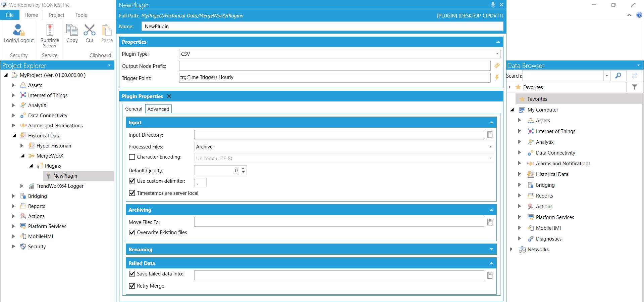Click the custom delimiter text box

[200, 182]
